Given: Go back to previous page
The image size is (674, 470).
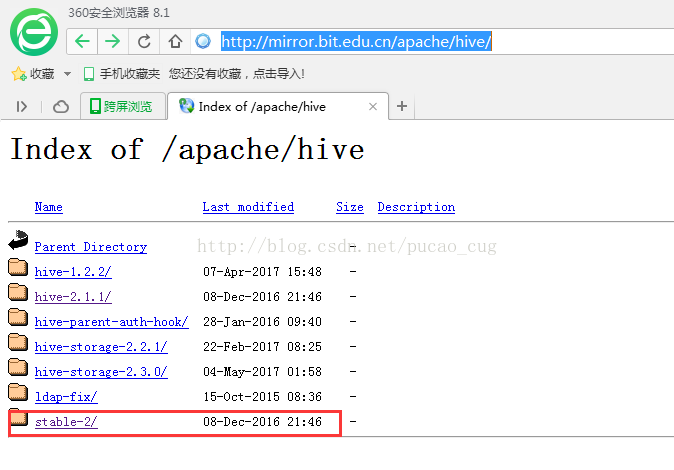Looking at the screenshot, I should [82, 42].
